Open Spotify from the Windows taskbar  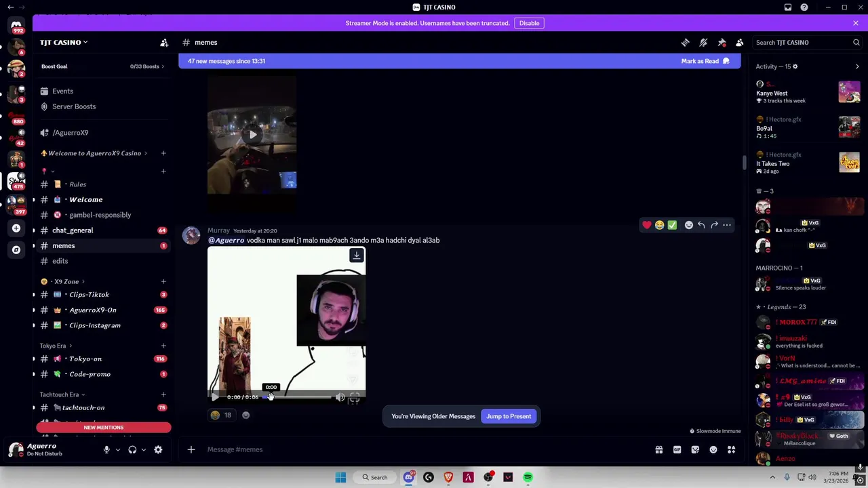point(528,478)
